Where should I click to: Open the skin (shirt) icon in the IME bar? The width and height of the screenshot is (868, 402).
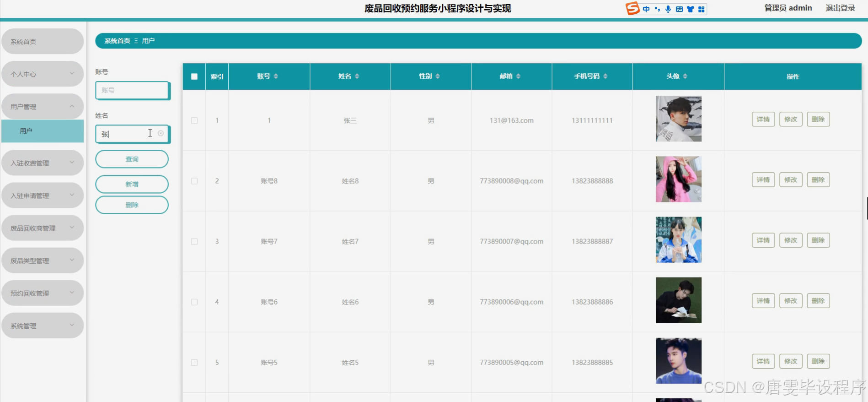pos(690,9)
